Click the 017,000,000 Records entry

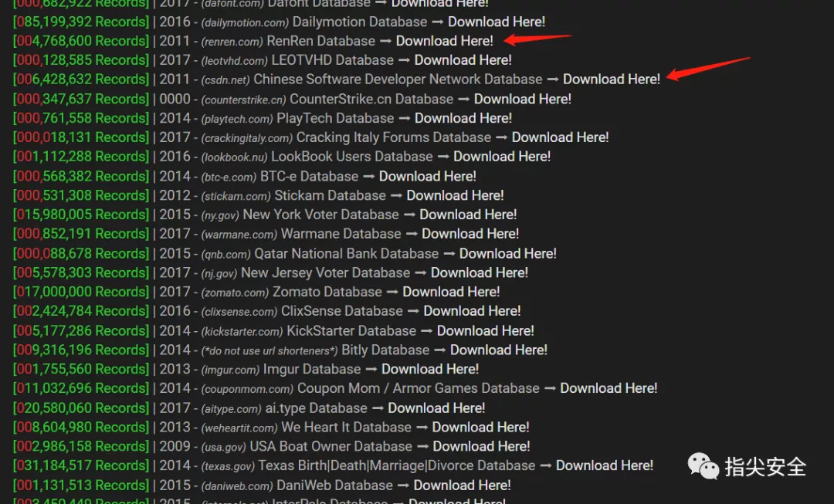[81, 291]
